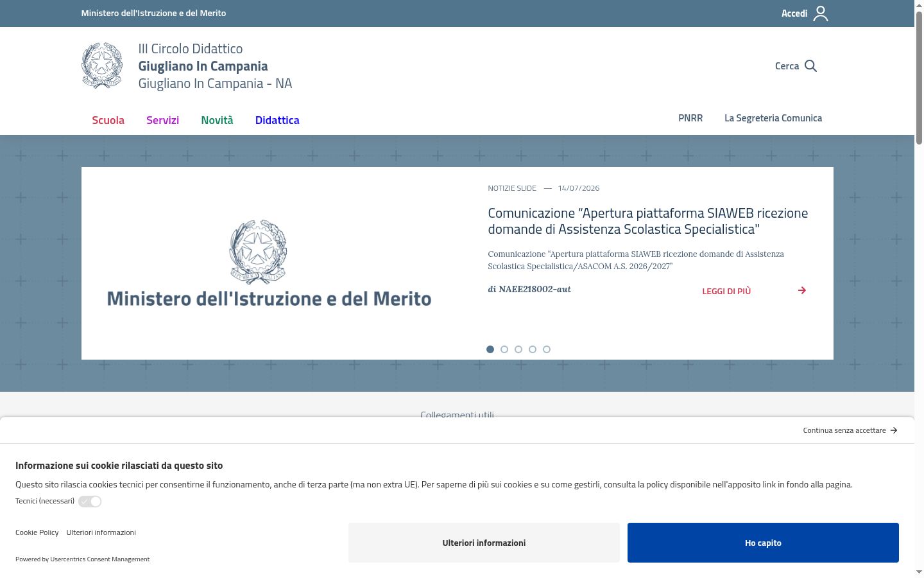Click Ministero dell'Istruzione e del Merito top link
The height and width of the screenshot is (578, 924).
153,13
